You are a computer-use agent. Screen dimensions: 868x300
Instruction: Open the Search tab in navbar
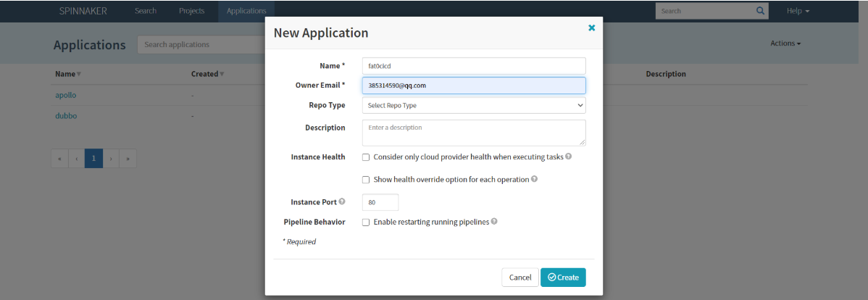(x=145, y=11)
